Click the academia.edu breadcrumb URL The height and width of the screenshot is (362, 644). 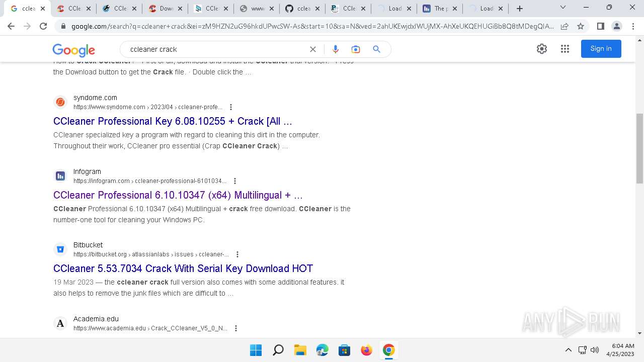(150, 328)
